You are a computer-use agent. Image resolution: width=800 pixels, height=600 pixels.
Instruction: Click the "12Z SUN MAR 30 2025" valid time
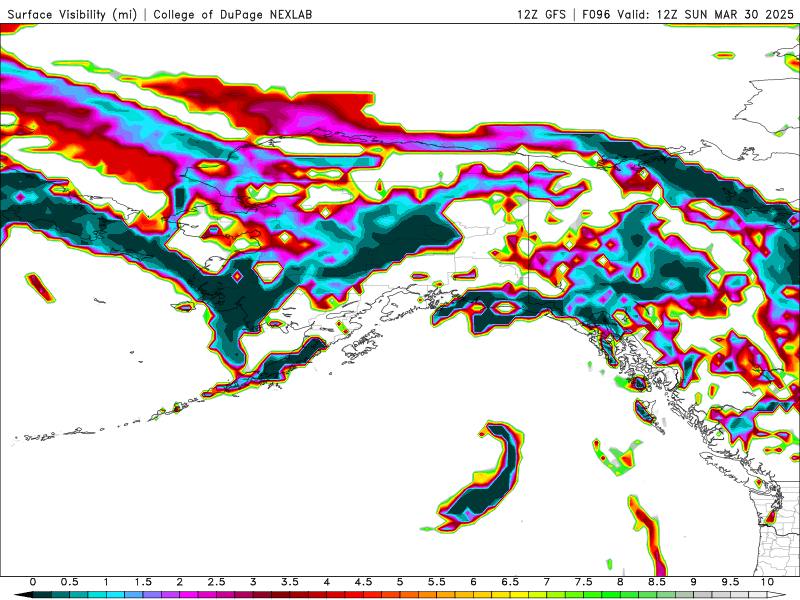click(725, 14)
